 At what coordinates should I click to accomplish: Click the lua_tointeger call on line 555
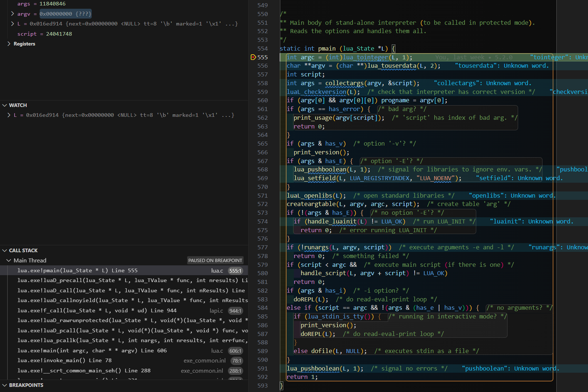365,57
